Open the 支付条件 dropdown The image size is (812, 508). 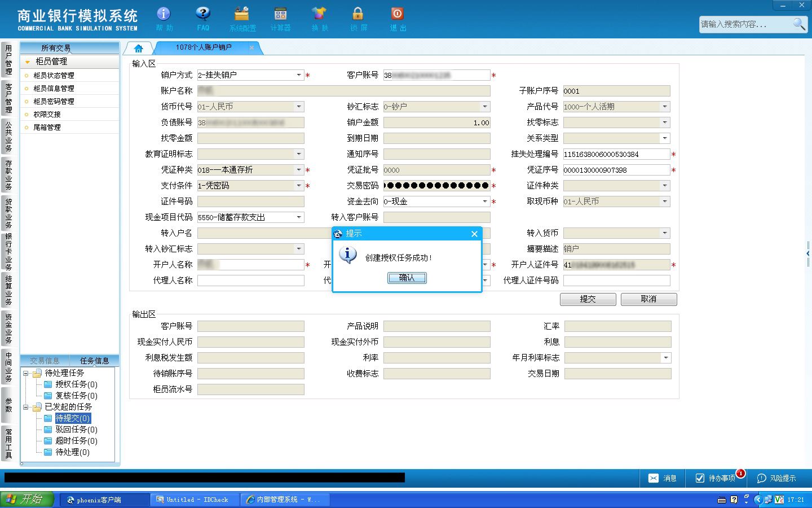point(299,186)
